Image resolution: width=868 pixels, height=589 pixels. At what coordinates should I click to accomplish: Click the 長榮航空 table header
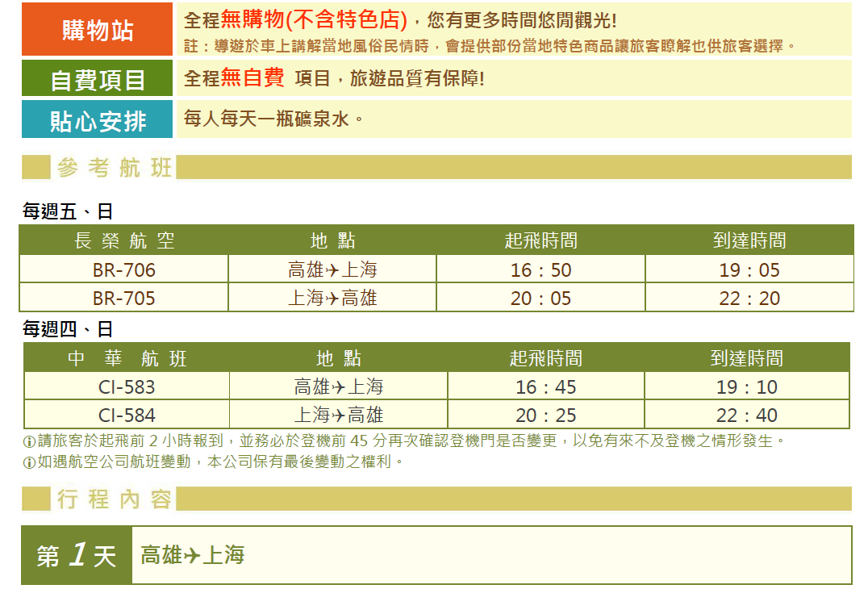coord(124,240)
